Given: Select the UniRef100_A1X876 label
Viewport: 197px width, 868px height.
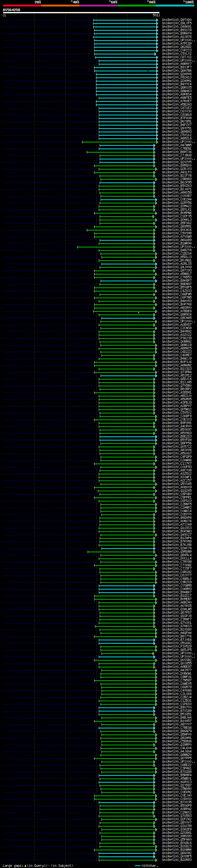Looking at the screenshot, I should click(176, 37).
